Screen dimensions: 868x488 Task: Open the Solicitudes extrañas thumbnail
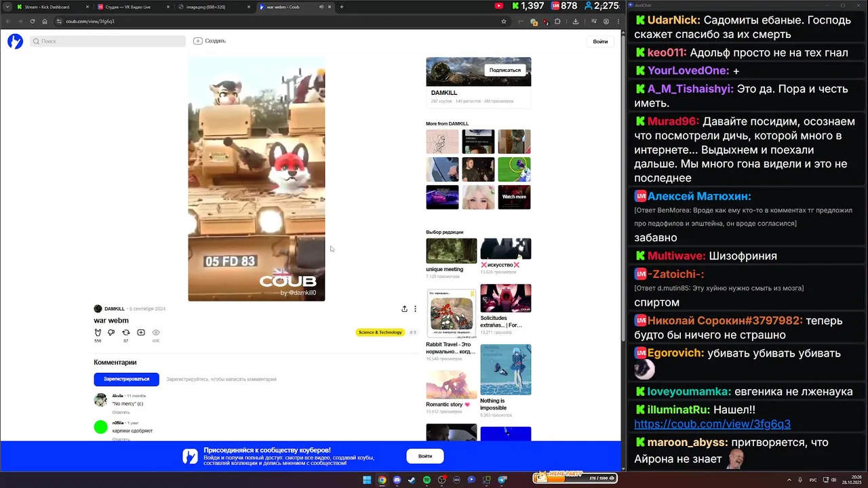click(x=506, y=298)
